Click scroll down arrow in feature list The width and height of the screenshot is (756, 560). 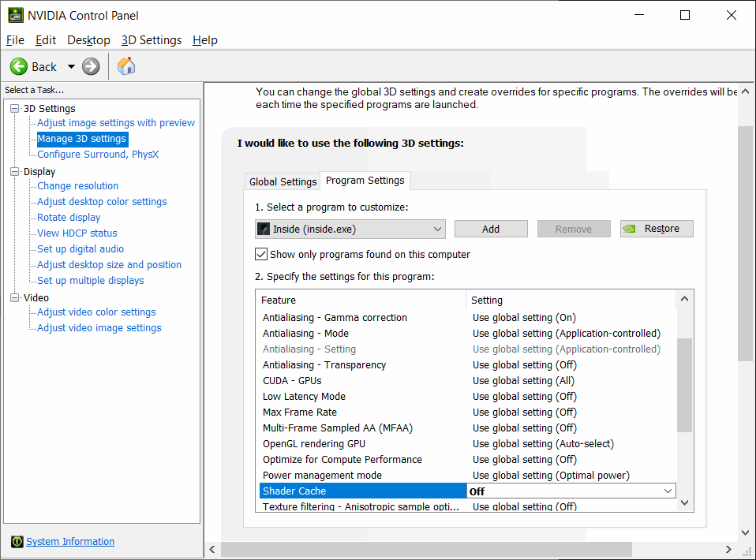click(x=685, y=503)
